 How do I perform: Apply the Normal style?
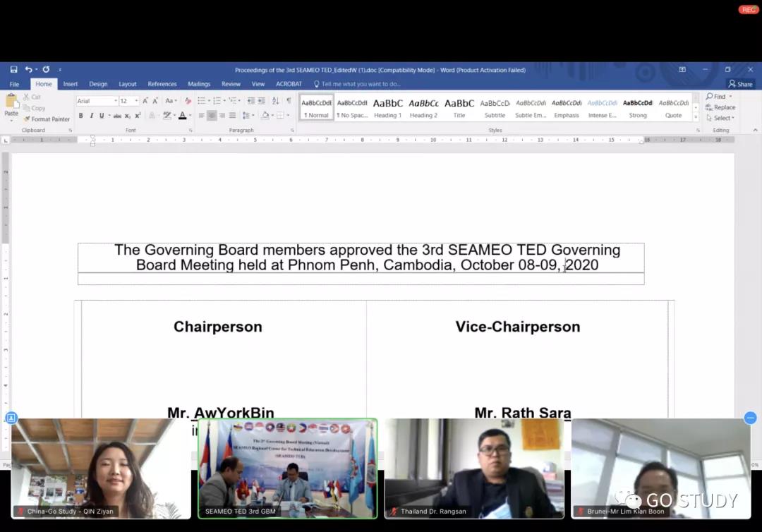pyautogui.click(x=316, y=107)
